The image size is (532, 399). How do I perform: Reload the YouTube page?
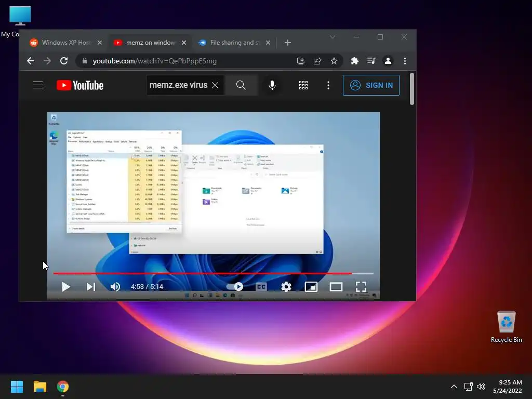[x=64, y=61]
